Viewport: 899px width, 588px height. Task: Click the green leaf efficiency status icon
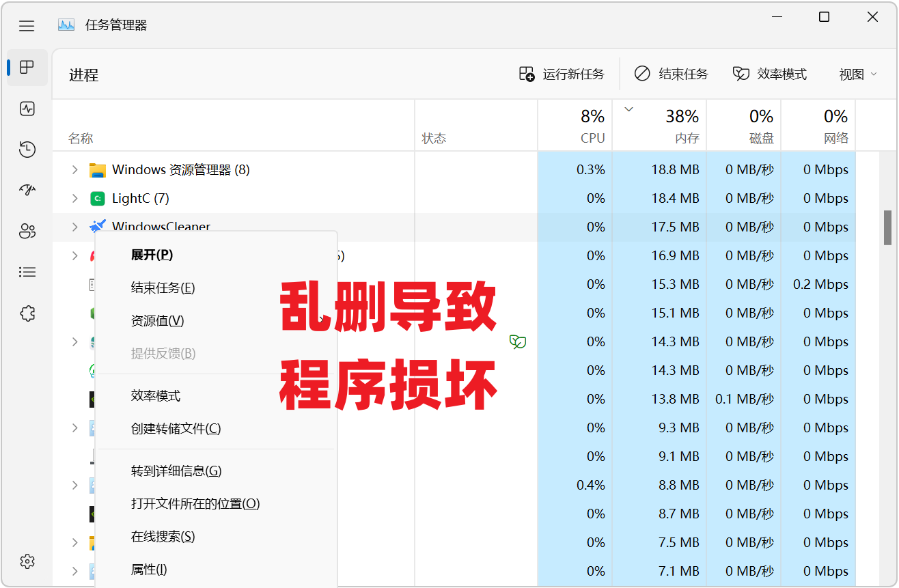tap(518, 341)
